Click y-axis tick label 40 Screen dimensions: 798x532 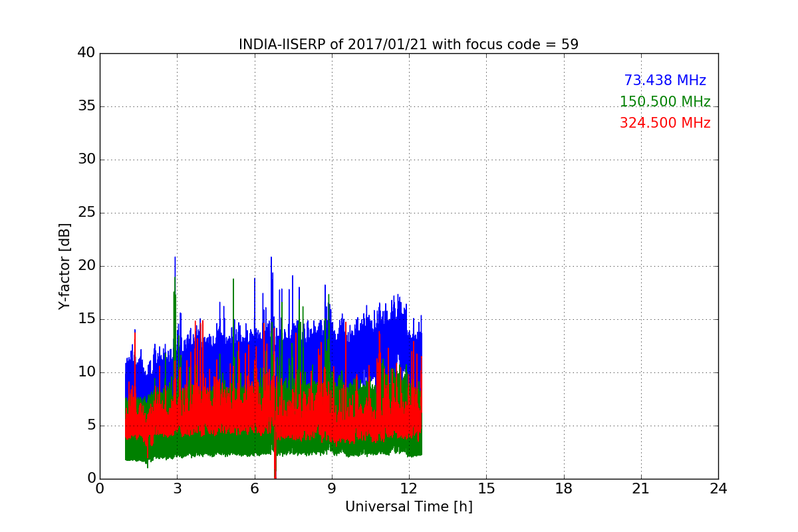pyautogui.click(x=86, y=53)
